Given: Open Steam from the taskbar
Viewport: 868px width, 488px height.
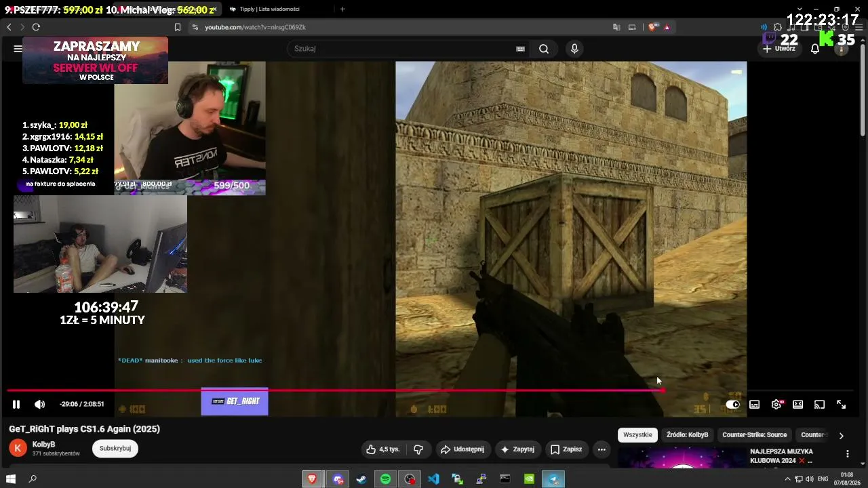Looking at the screenshot, I should coord(361,479).
